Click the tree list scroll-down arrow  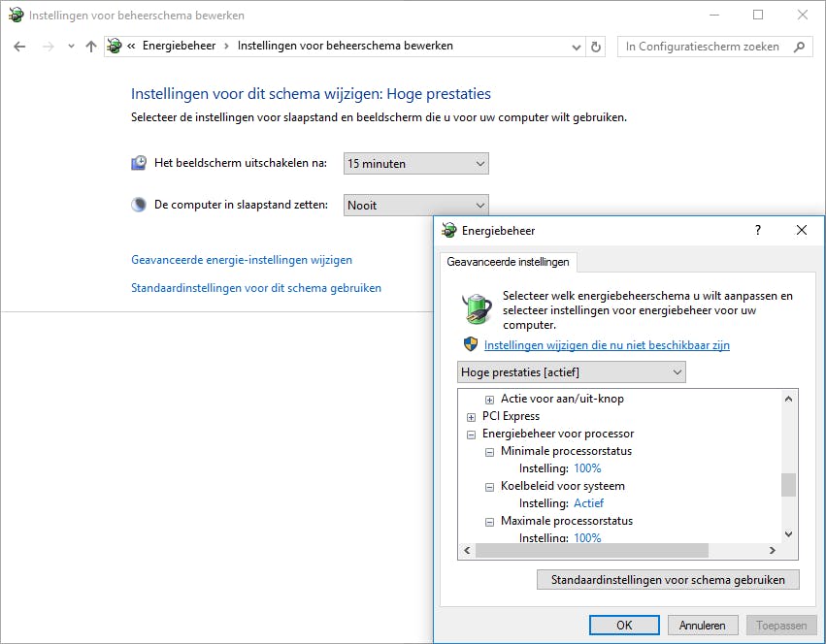point(788,534)
